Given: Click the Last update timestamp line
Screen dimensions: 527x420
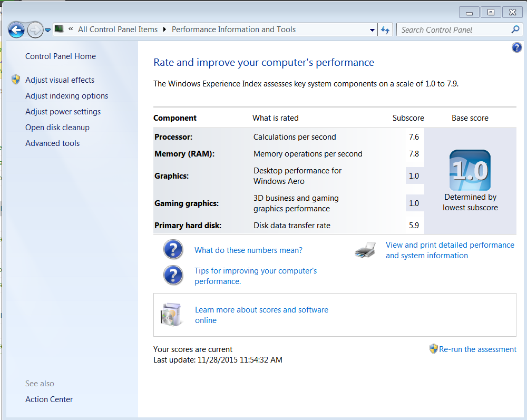Looking at the screenshot, I should 218,360.
